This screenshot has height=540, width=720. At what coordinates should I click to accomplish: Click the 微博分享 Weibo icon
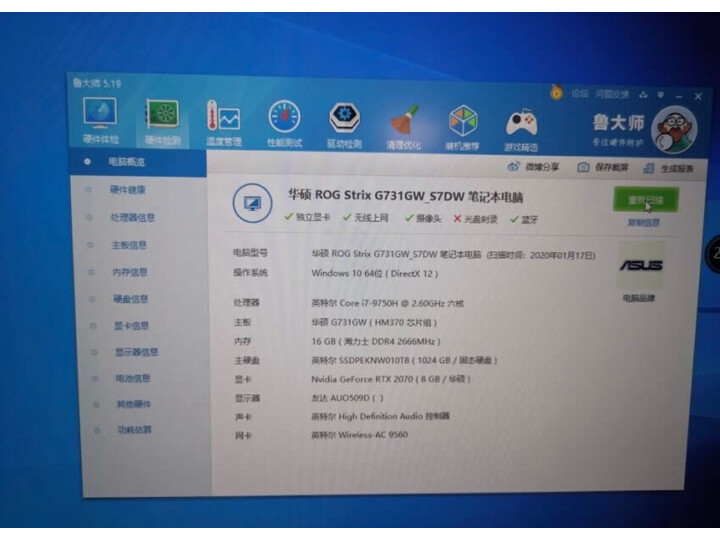coord(514,166)
